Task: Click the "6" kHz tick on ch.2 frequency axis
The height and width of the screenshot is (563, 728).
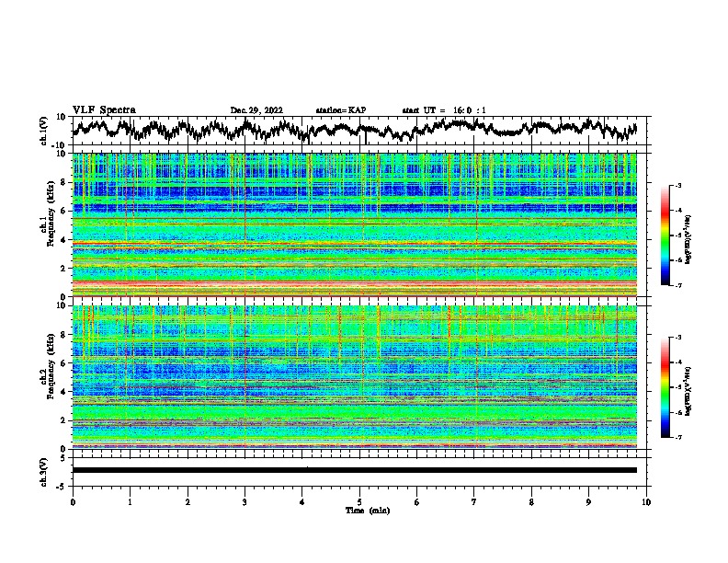Action: 65,363
